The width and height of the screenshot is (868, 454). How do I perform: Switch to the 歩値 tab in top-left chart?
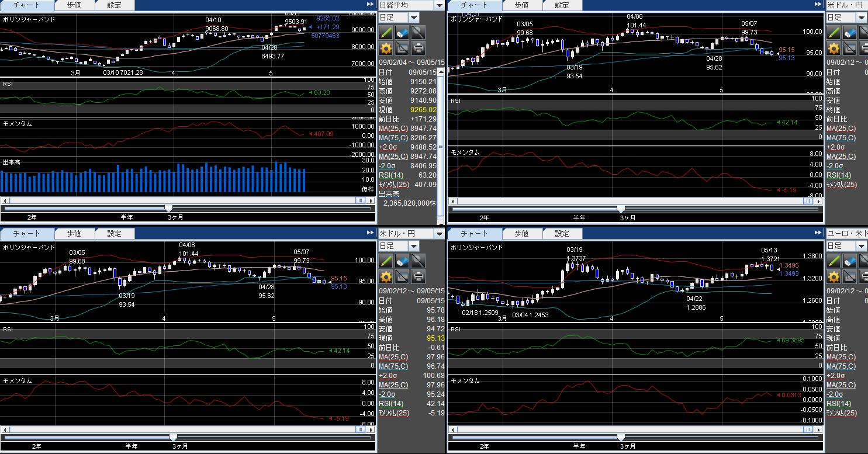coord(74,5)
